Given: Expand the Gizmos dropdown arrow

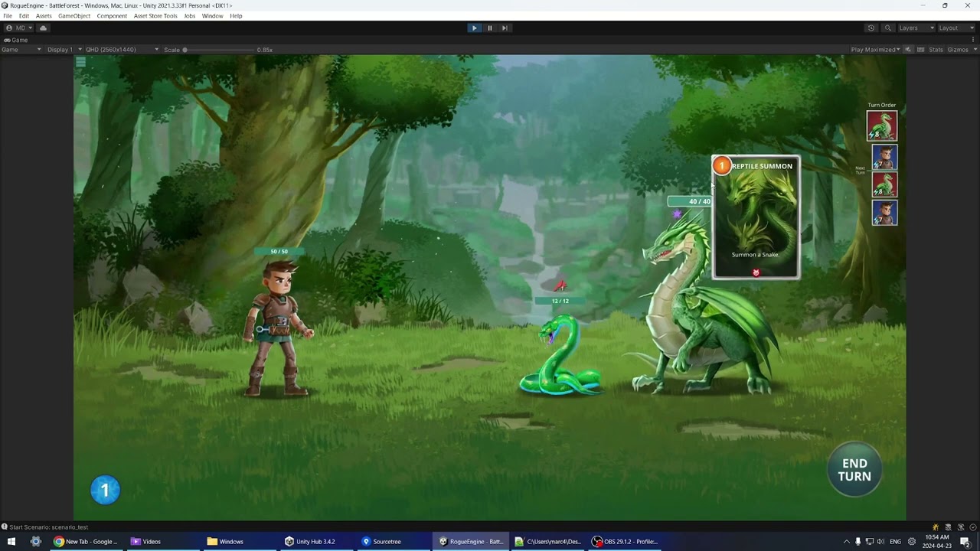Looking at the screenshot, I should [x=974, y=50].
